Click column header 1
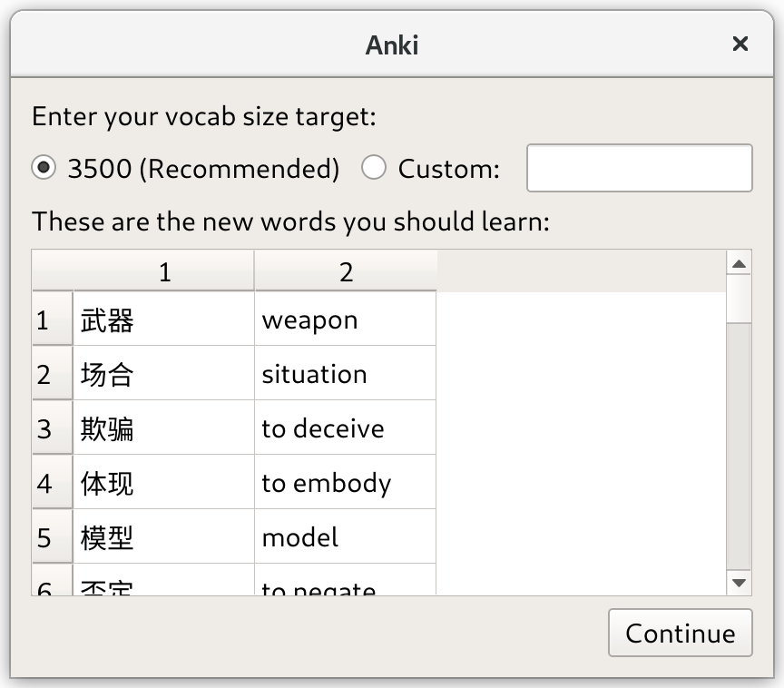Screen dimensions: 784x688 click(164, 271)
